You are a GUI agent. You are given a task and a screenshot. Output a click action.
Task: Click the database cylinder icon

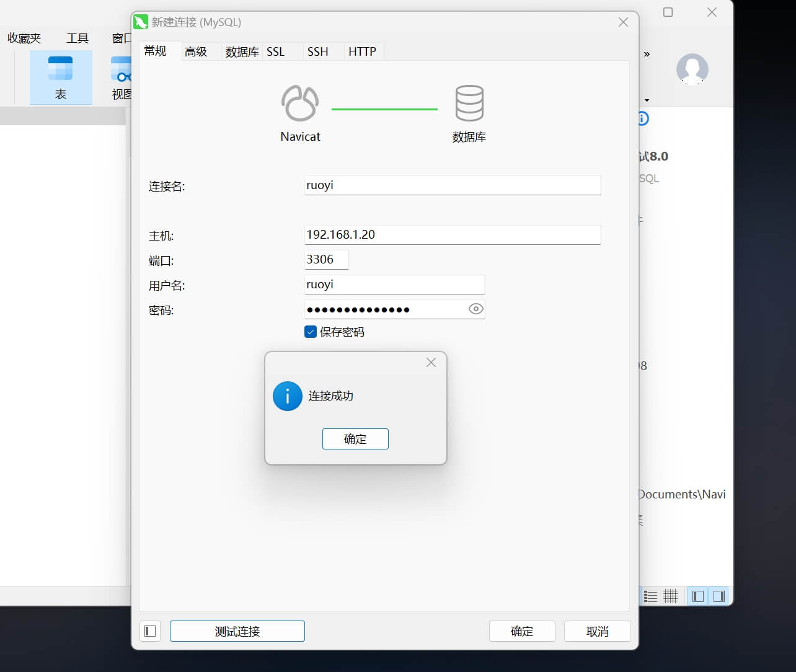[469, 103]
